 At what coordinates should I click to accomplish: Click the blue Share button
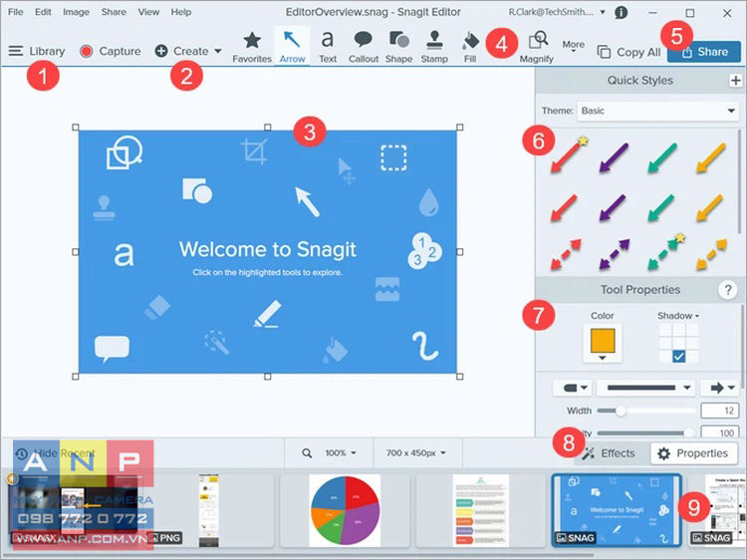[703, 52]
